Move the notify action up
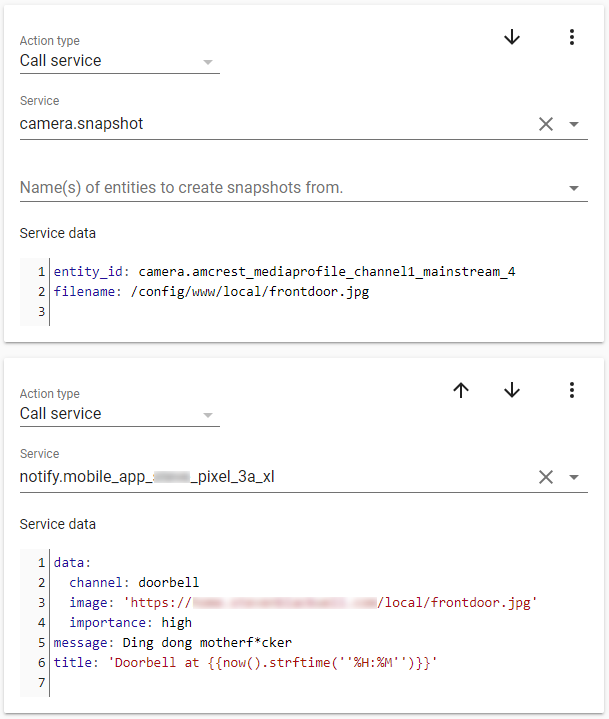 pyautogui.click(x=461, y=390)
